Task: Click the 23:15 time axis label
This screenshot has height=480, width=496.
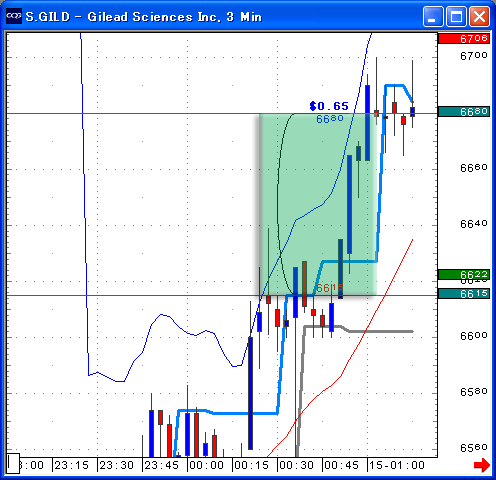Action: coord(71,465)
